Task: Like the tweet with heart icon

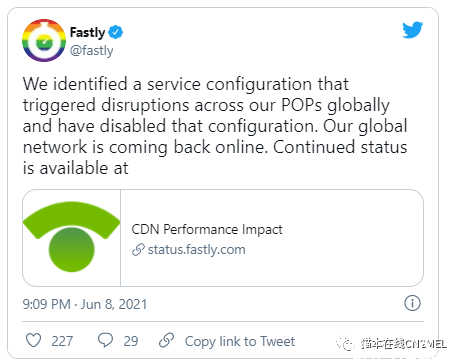Action: 33,340
